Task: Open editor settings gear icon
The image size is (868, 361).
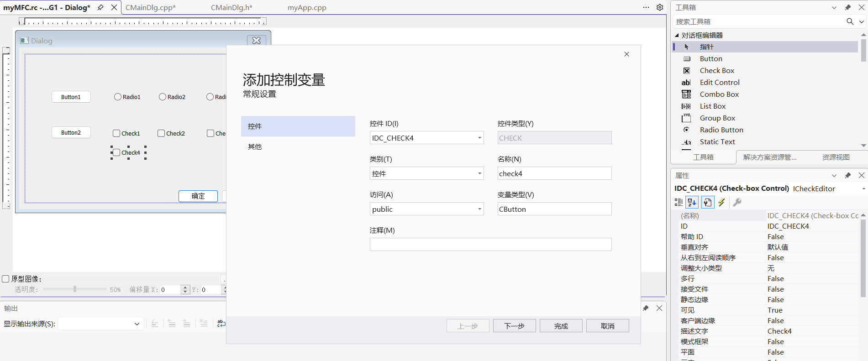Action: (x=660, y=7)
